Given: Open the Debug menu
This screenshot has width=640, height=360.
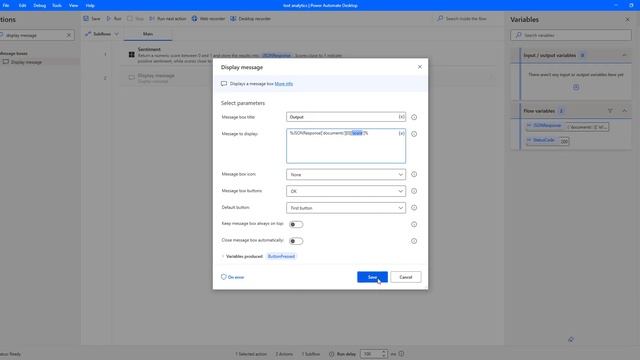Looking at the screenshot, I should (x=40, y=6).
